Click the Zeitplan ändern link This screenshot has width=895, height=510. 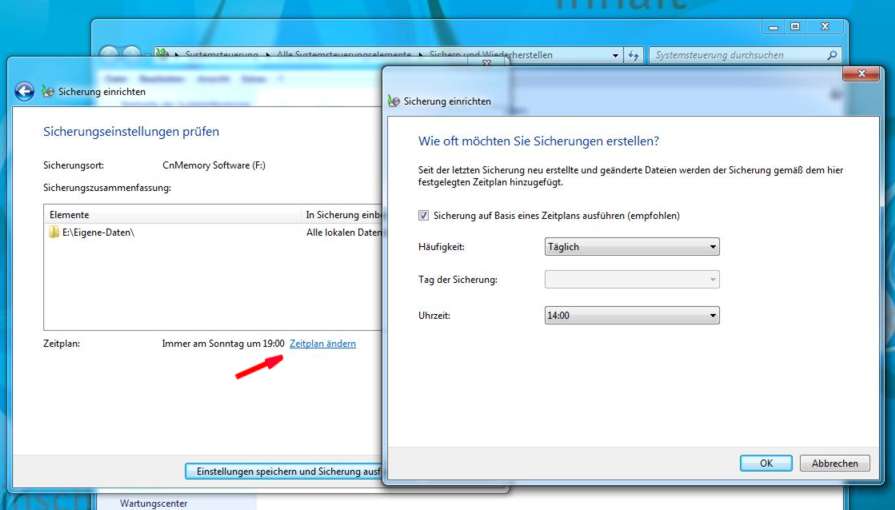click(x=322, y=344)
